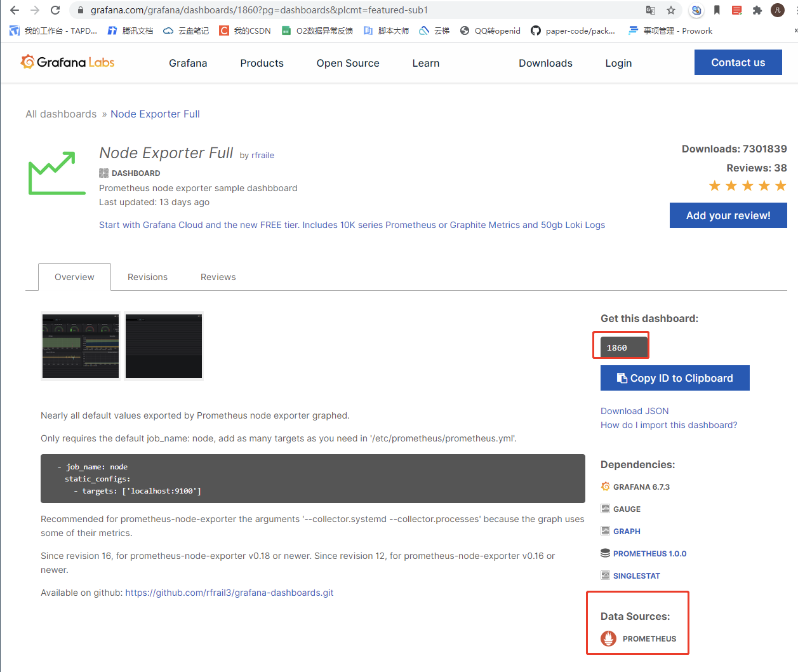Click the bookmark ribbon extension icon
798x672 pixels.
pyautogui.click(x=717, y=10)
